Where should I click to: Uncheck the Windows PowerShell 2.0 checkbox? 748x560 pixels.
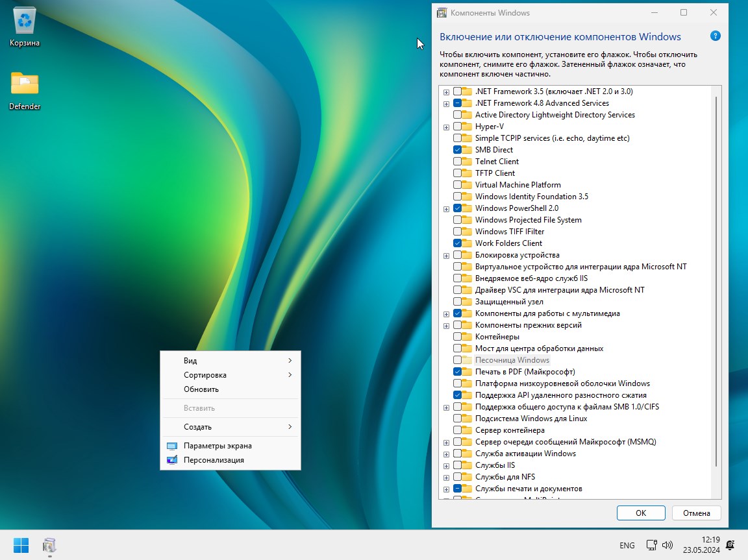(457, 208)
